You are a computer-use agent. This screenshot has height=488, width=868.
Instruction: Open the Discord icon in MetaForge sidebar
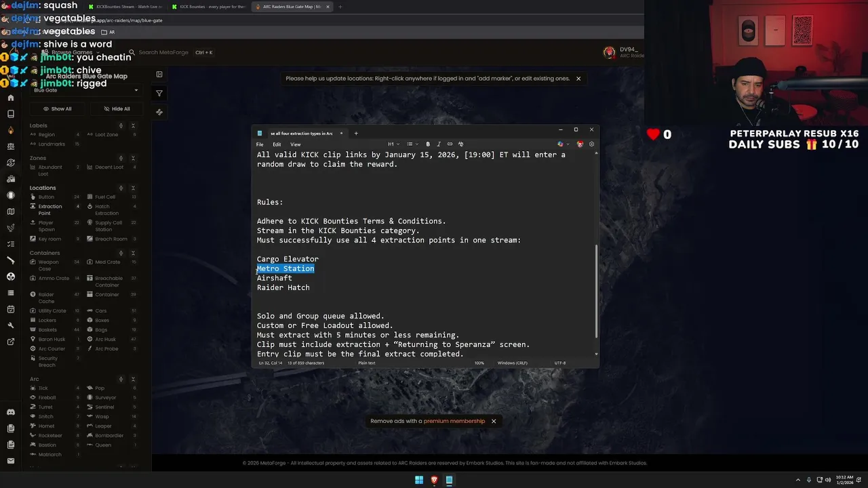click(10, 412)
